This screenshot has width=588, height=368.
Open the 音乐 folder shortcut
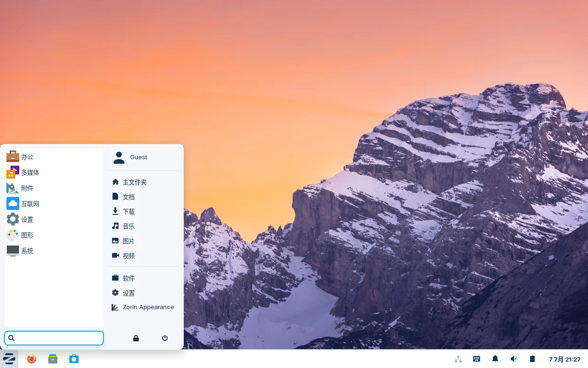pos(128,226)
